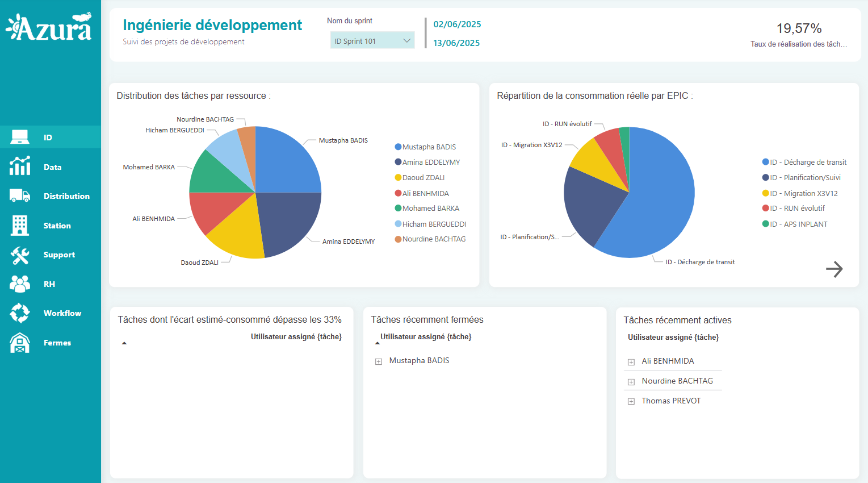Open the Support tools icon
Viewport: 868px width, 483px height.
point(20,255)
